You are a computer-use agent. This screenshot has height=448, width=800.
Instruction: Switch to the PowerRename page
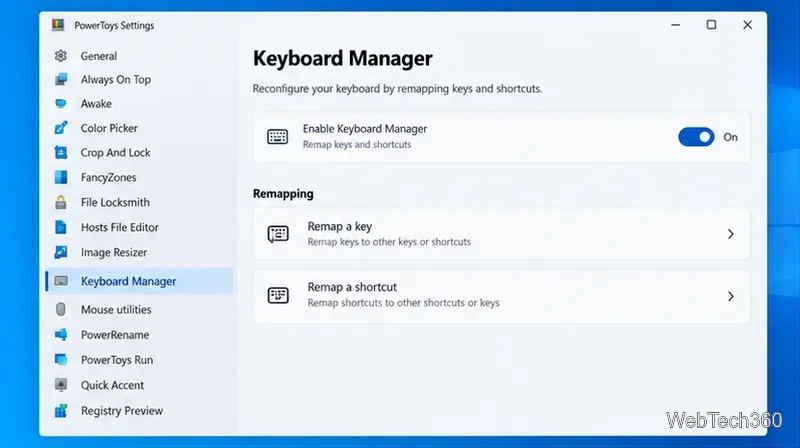click(115, 335)
